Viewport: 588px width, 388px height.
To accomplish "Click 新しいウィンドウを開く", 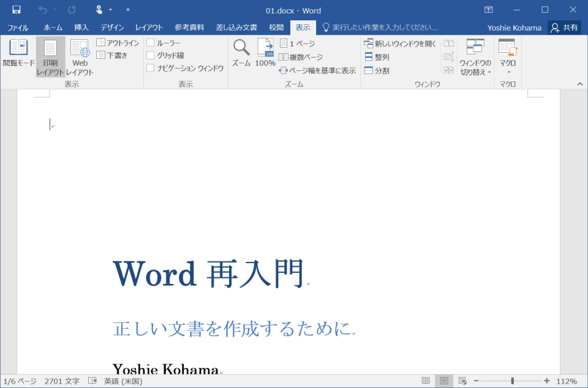I will point(400,43).
